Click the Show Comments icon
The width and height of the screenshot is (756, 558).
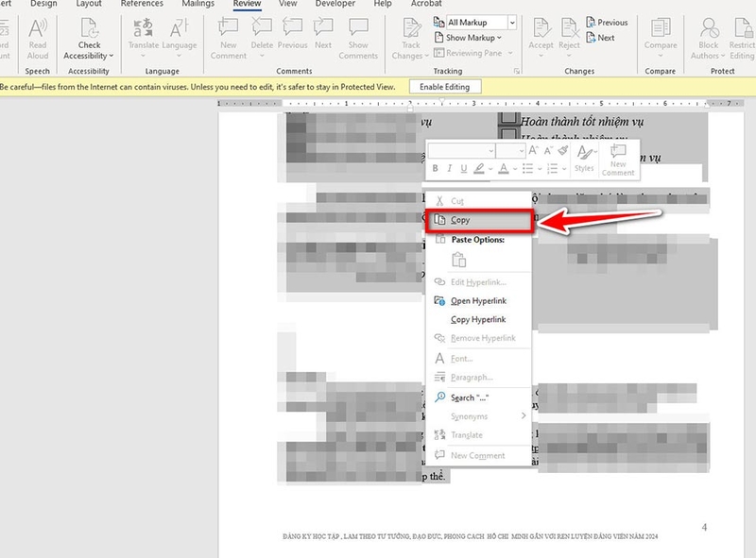coord(358,28)
